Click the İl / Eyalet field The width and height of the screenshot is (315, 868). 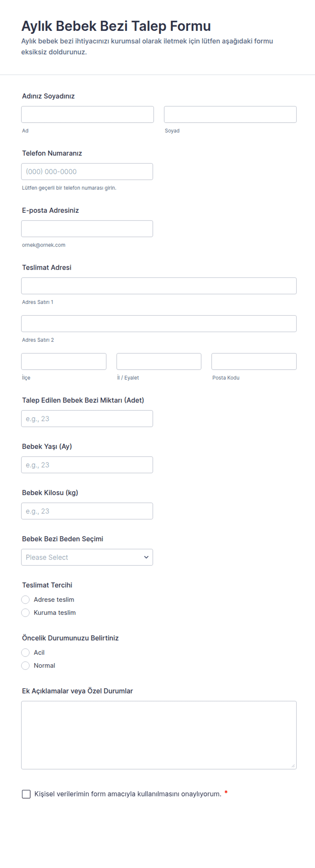click(159, 361)
